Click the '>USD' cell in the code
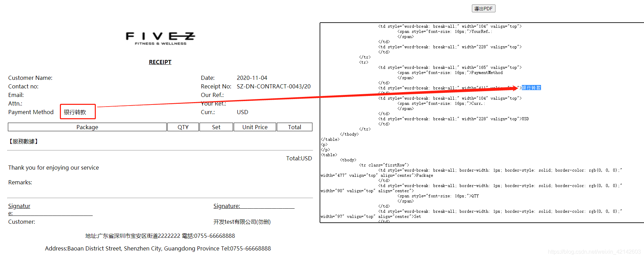Screen dimensions: 644x258 pos(524,119)
